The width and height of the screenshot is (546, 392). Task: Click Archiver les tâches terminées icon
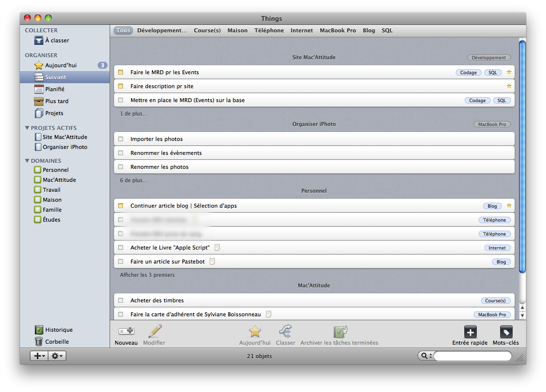pos(340,331)
